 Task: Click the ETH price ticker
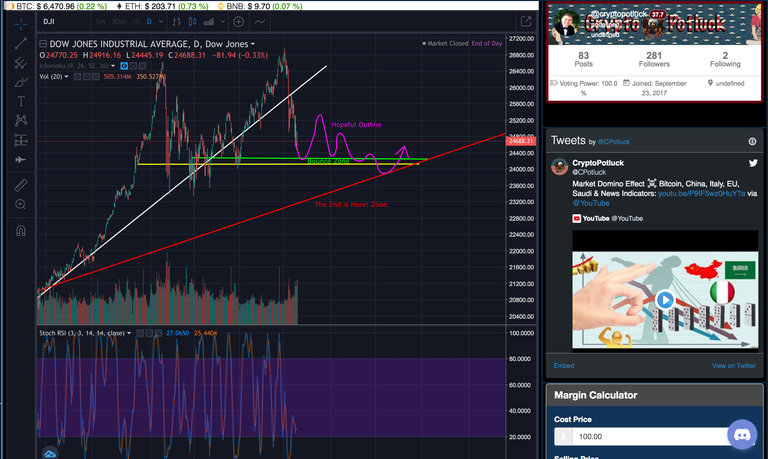click(163, 6)
